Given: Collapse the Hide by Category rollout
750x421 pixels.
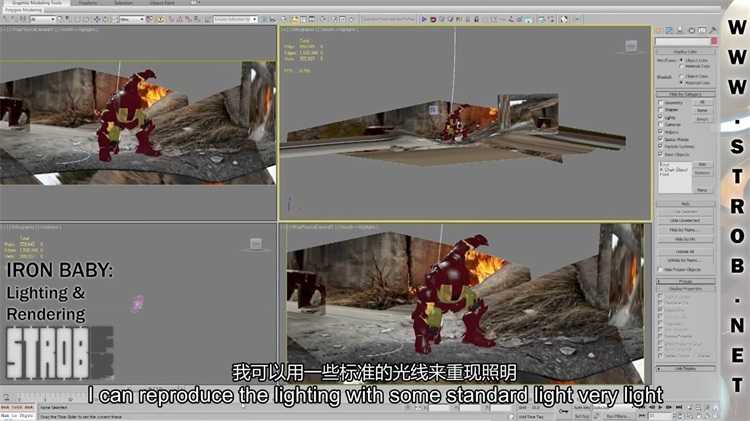Looking at the screenshot, I should pos(685,94).
